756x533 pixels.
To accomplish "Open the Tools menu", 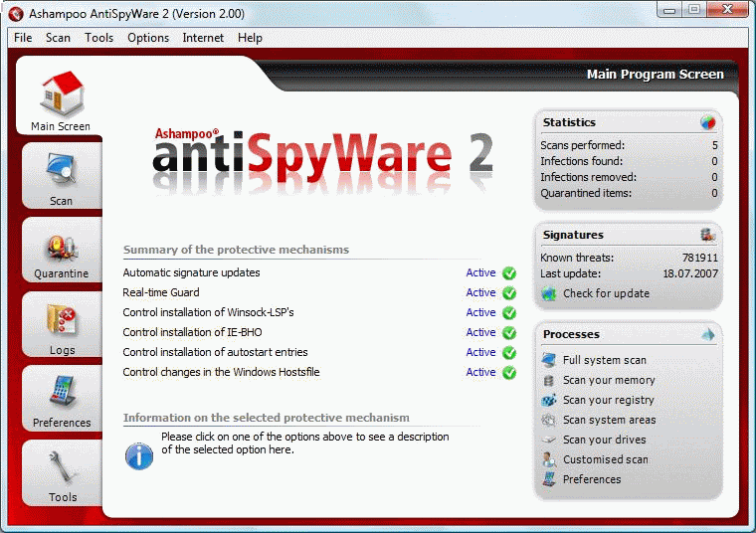I will click(x=98, y=38).
